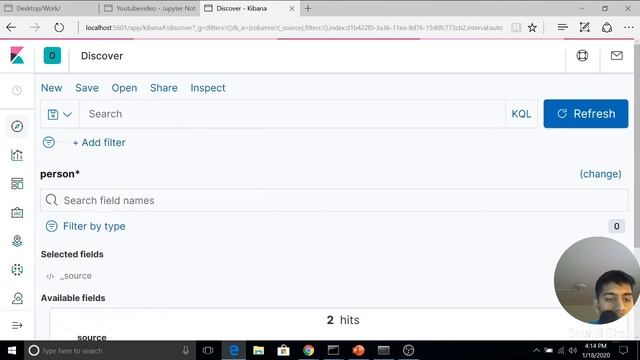Select _source selected field
The image size is (640, 360).
click(x=76, y=276)
